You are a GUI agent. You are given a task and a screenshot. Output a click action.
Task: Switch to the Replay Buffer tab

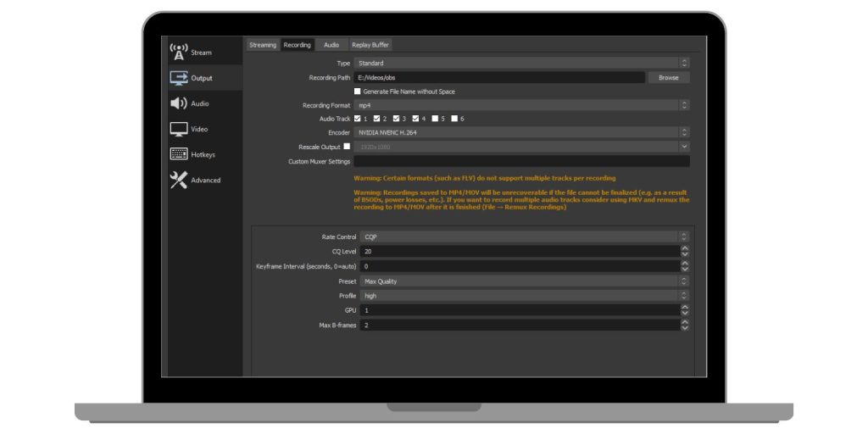370,45
